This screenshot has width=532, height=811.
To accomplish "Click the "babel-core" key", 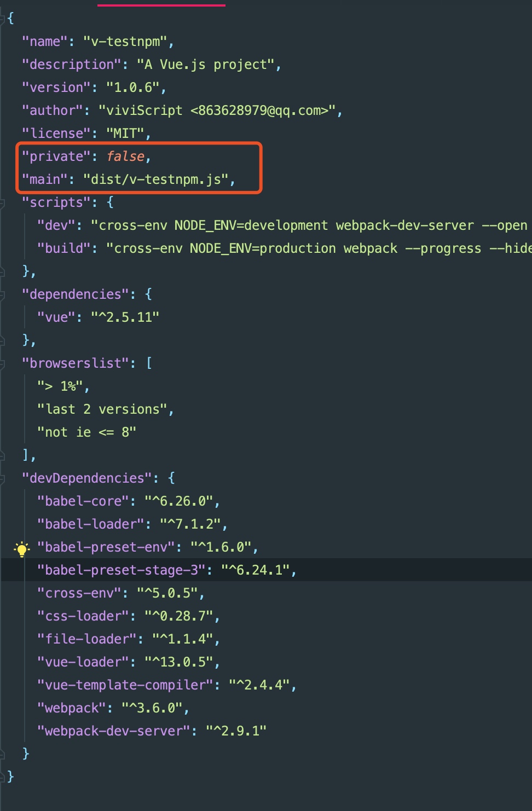I will point(83,501).
